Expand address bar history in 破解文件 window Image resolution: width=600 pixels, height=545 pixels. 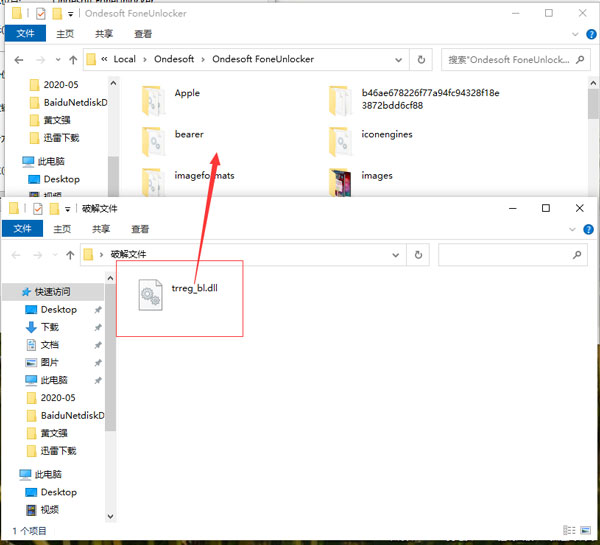pos(396,255)
